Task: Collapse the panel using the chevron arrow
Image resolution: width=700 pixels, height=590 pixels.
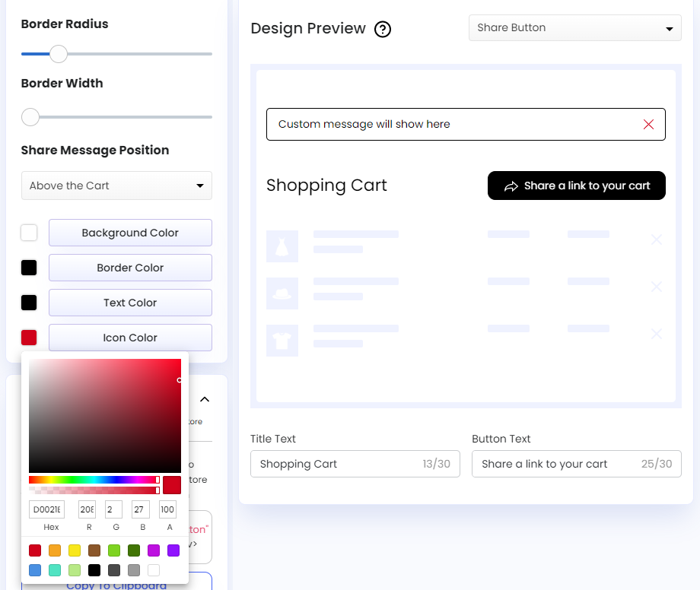Action: click(x=204, y=398)
